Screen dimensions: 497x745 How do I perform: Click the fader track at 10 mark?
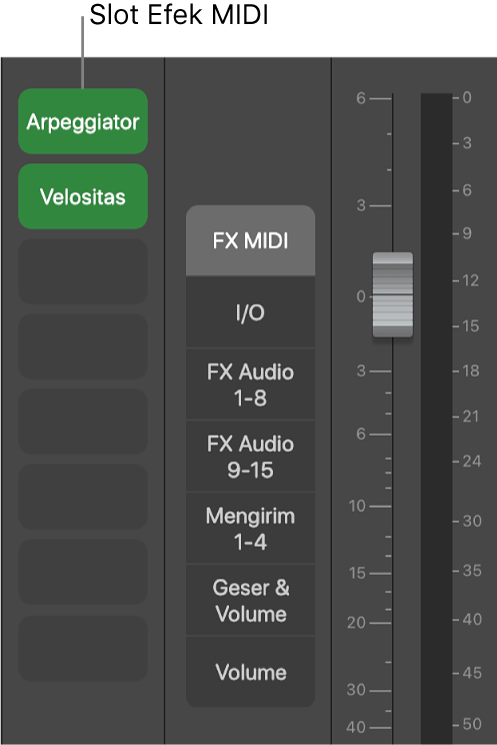tap(392, 506)
